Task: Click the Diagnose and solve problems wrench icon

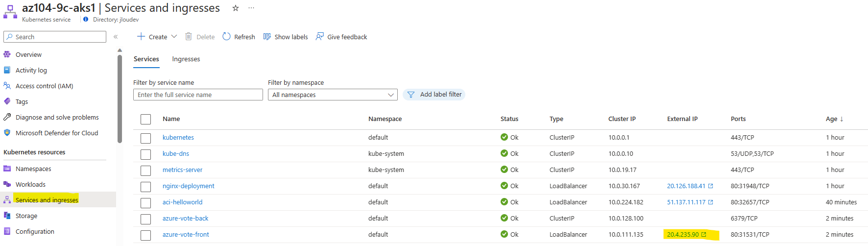Action: click(7, 117)
